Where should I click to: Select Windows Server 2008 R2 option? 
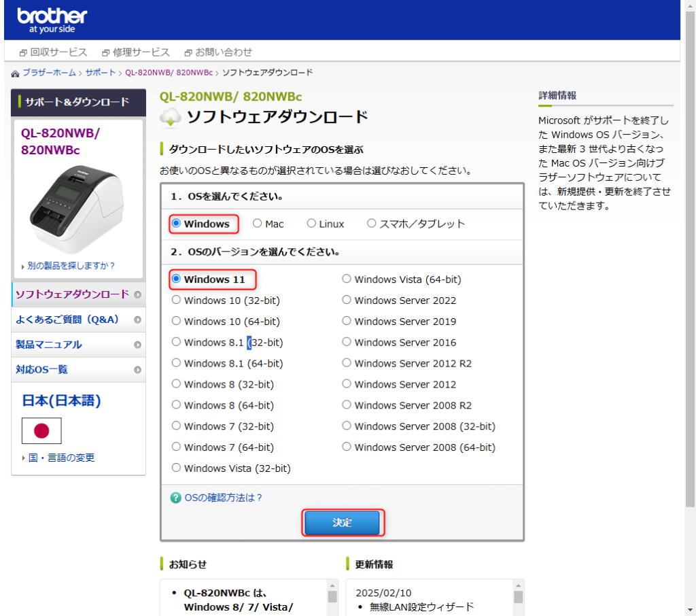pyautogui.click(x=346, y=405)
